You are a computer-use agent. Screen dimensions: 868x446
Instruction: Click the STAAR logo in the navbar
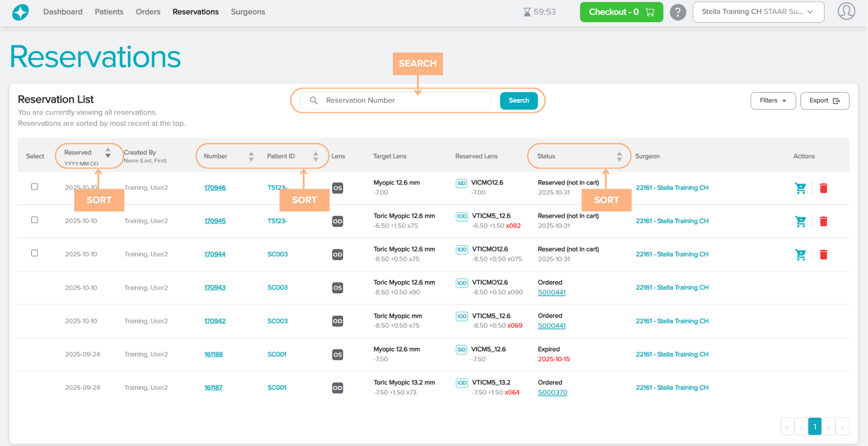pyautogui.click(x=20, y=12)
